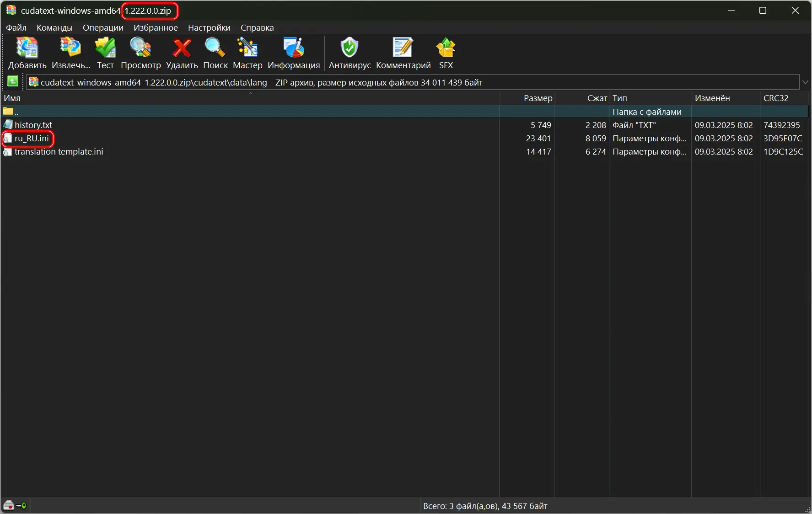Click the archive icon in the address bar

(x=34, y=82)
